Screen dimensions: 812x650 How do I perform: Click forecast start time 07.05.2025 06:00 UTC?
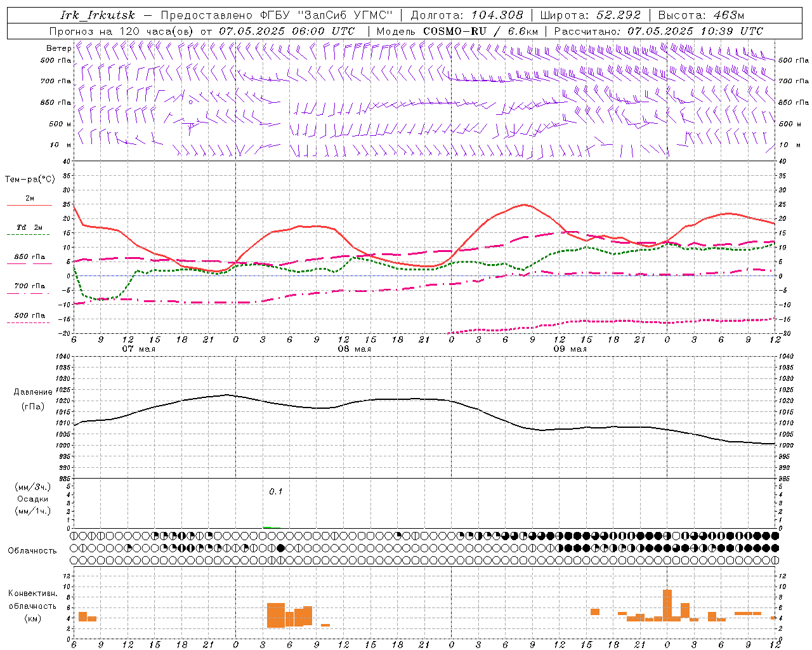(287, 31)
